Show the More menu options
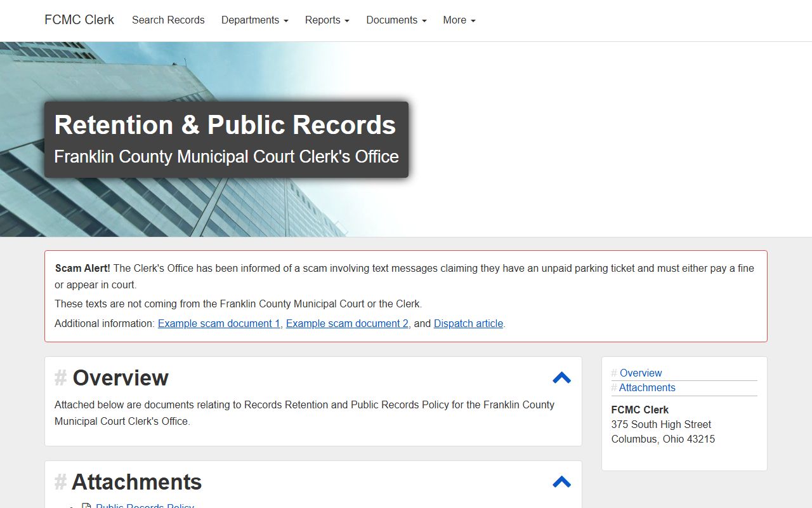Viewport: 812px width, 508px height. click(459, 20)
